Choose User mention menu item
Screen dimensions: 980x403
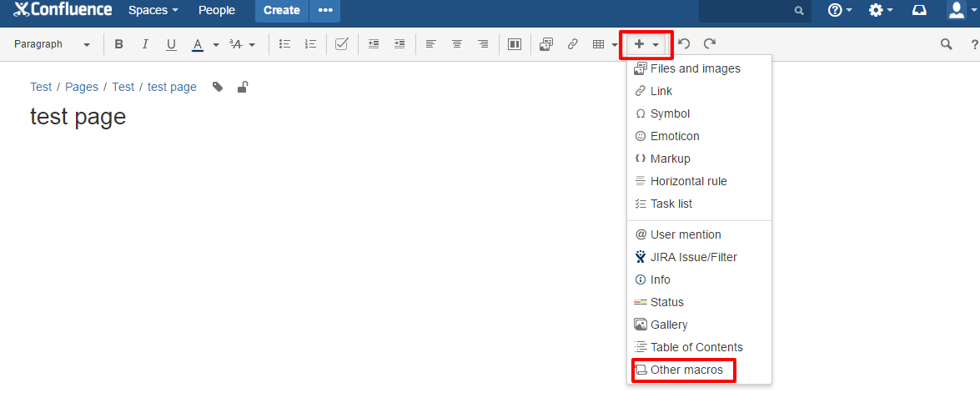700,235
